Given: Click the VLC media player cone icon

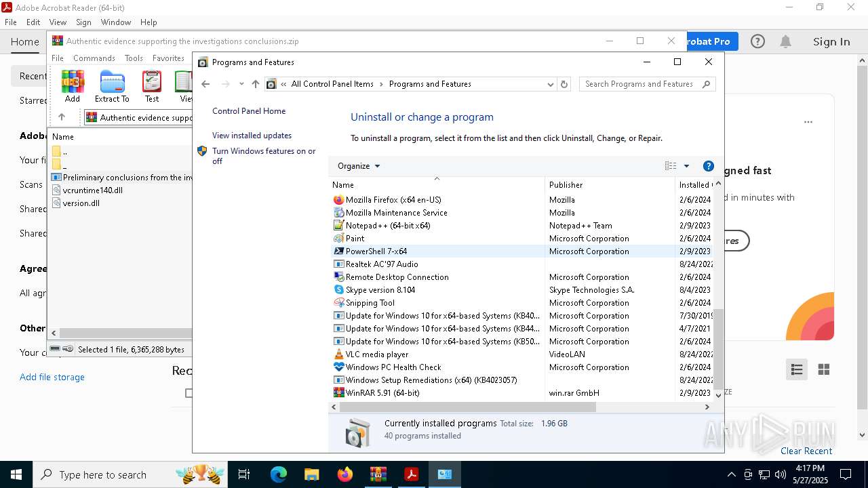Looking at the screenshot, I should click(x=339, y=354).
